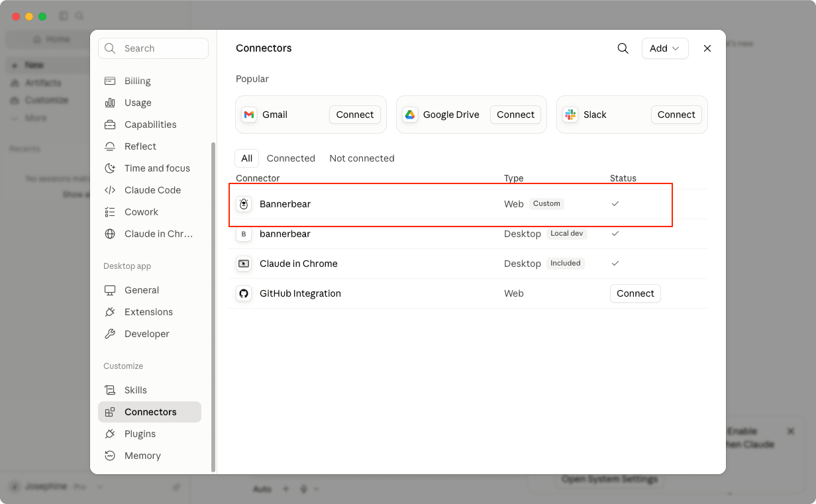Click the checkmark status for Claude in Chrome

(x=615, y=264)
